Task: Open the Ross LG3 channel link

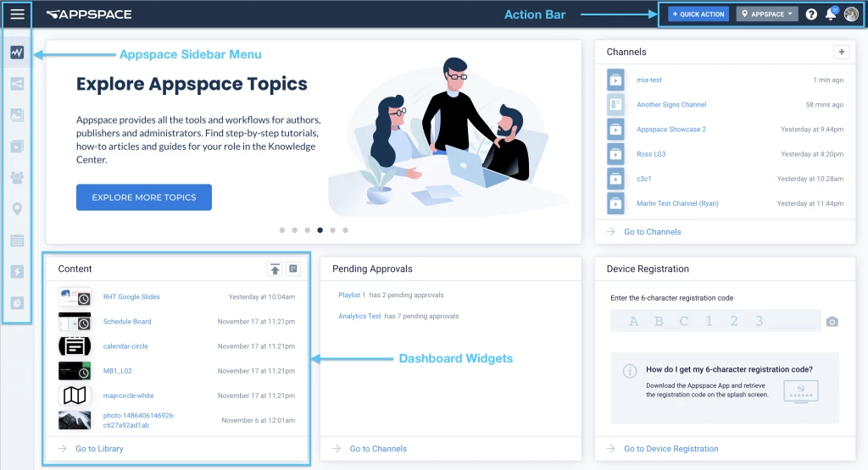Action: pyautogui.click(x=651, y=154)
